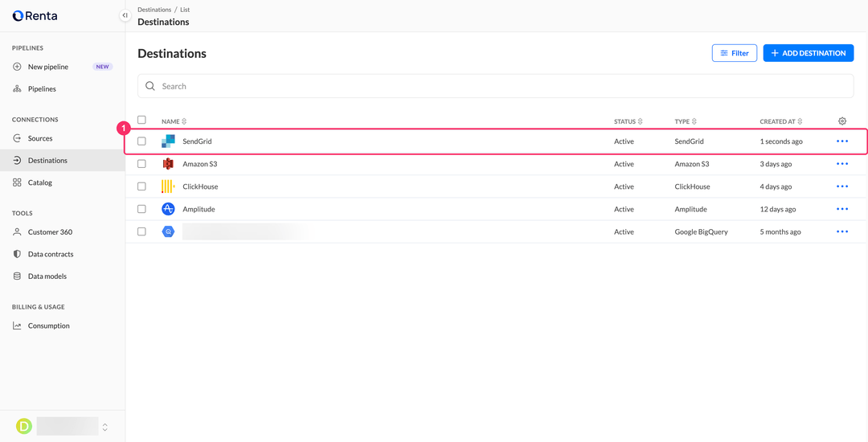
Task: Sort by the NAME column arrows
Action: tap(184, 121)
